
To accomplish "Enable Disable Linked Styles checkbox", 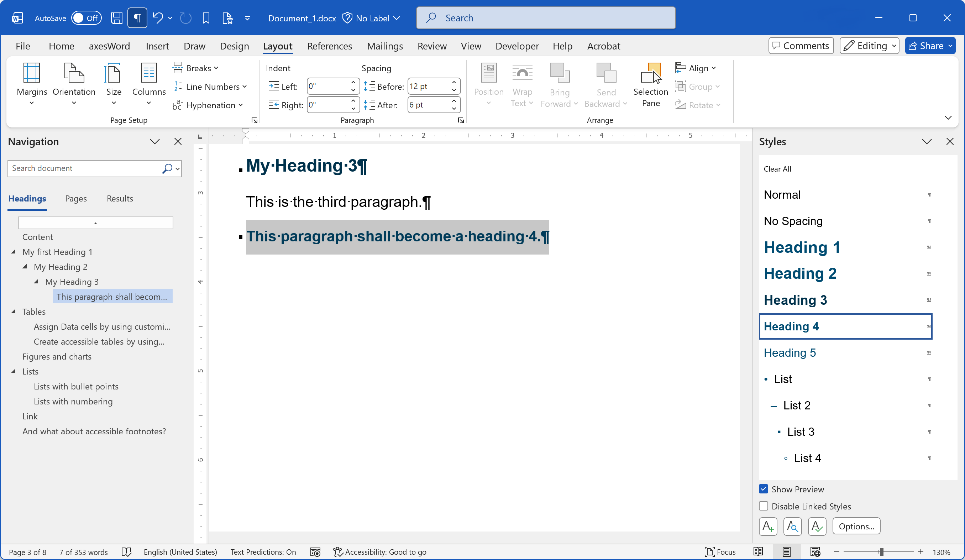I will (764, 506).
